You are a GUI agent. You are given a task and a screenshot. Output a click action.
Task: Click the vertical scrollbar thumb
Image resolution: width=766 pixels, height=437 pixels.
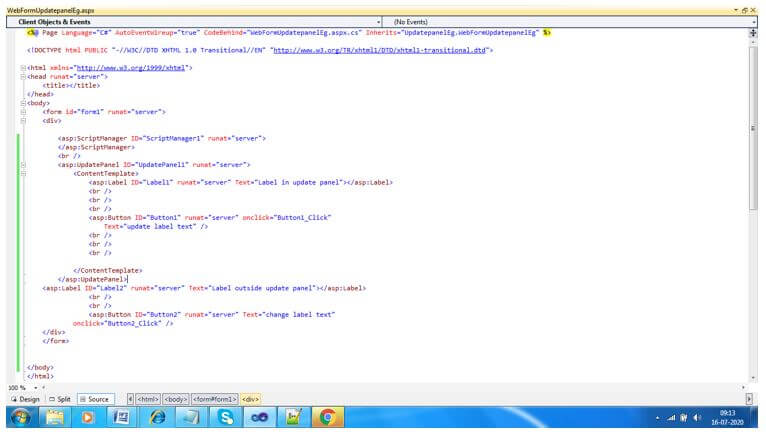[x=753, y=129]
